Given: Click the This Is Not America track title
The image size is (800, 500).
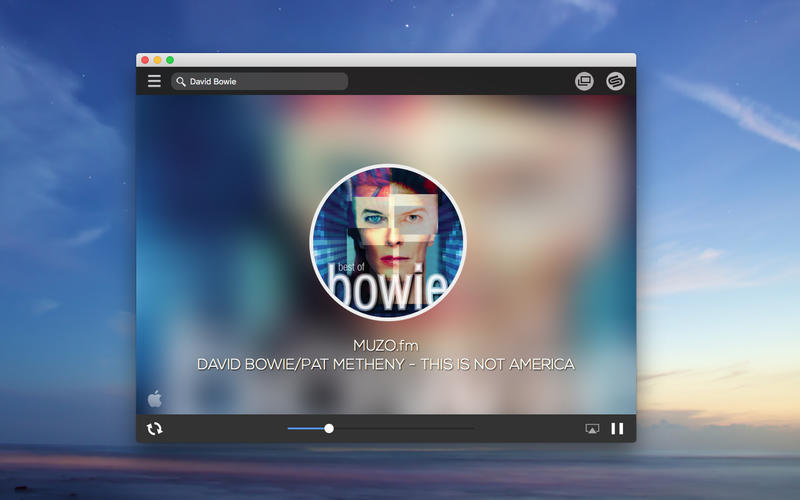Looking at the screenshot, I should [386, 364].
